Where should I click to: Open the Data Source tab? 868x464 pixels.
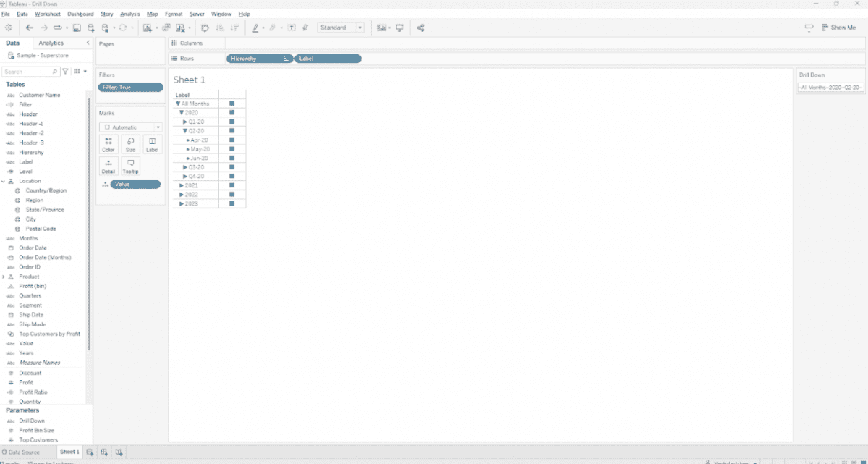22,452
